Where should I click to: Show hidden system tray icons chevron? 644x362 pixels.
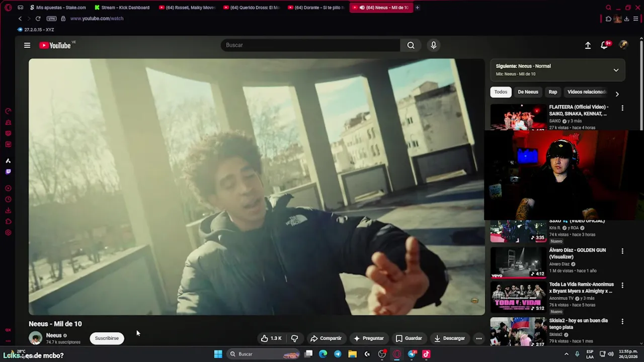566,354
